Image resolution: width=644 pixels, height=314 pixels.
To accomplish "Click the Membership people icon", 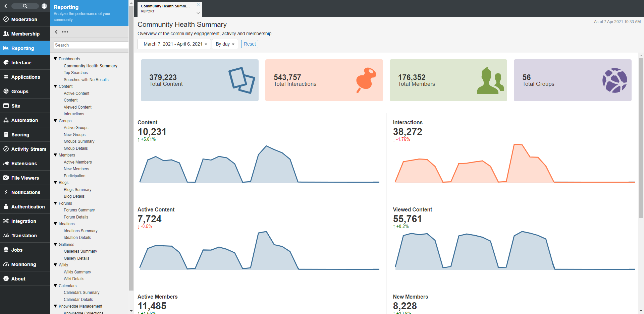I will point(6,34).
